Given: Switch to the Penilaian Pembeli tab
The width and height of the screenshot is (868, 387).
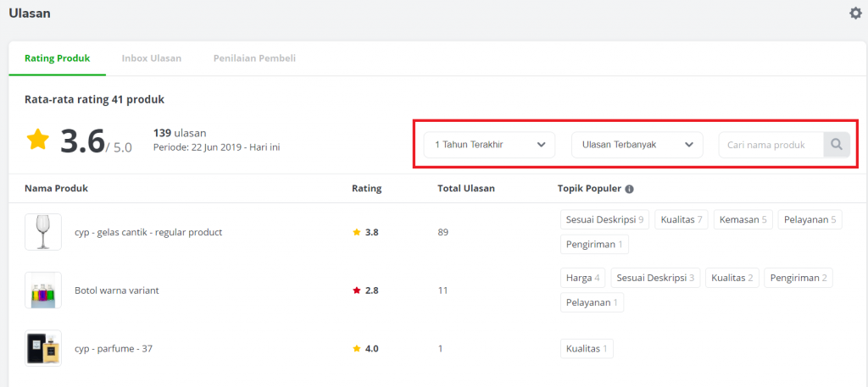Looking at the screenshot, I should pos(254,58).
